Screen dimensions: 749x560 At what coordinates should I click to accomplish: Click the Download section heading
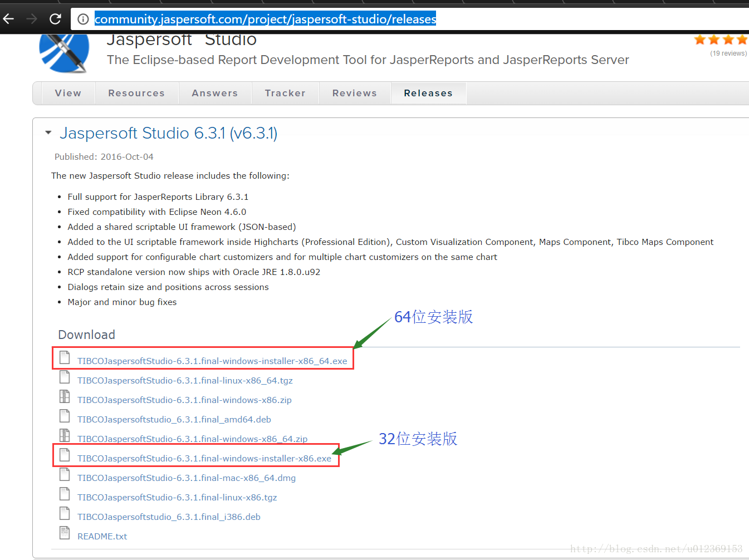(x=87, y=335)
